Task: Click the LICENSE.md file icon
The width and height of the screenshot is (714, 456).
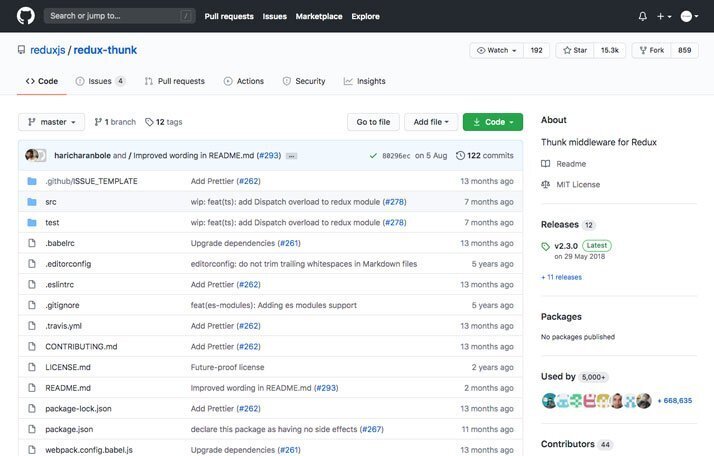Action: pos(32,367)
